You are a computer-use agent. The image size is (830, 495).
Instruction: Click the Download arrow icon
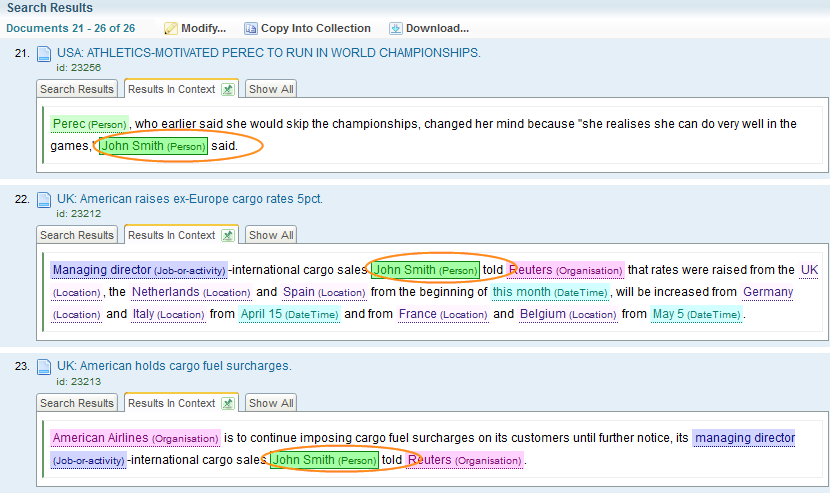tap(396, 28)
